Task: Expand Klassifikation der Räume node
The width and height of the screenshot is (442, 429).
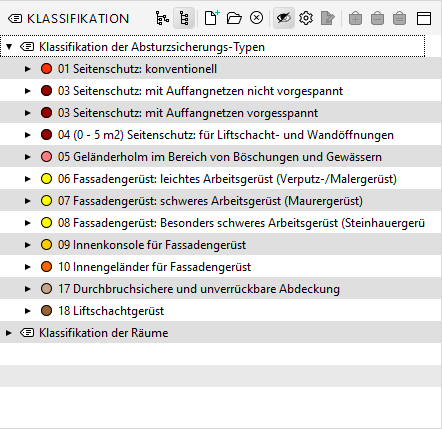Action: point(9,333)
